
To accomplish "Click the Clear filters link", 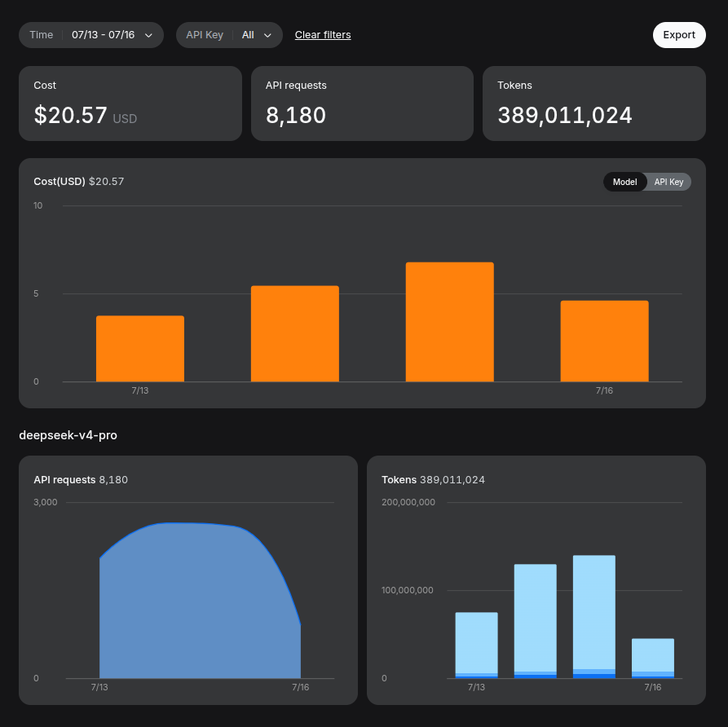I will 323,35.
